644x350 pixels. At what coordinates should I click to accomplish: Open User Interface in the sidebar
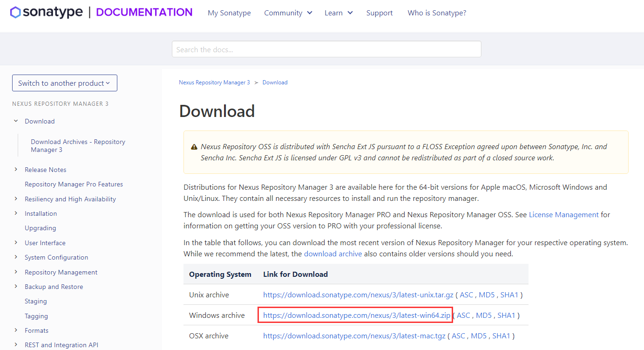pyautogui.click(x=45, y=243)
